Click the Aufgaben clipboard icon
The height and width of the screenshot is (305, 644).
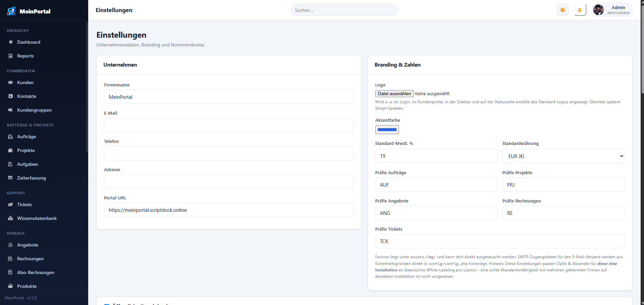click(10, 164)
